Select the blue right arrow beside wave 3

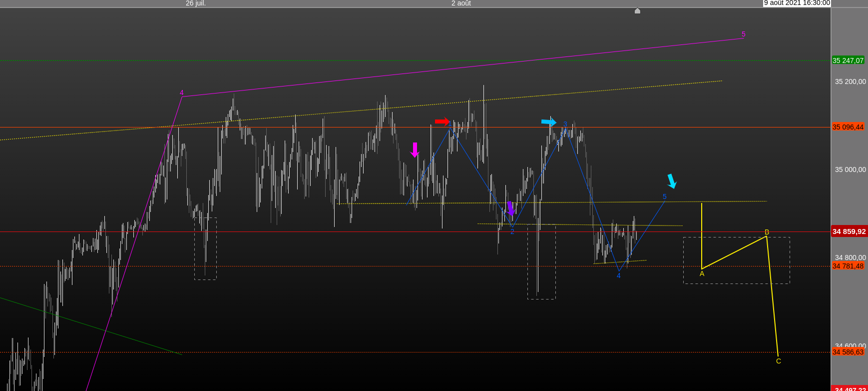pyautogui.click(x=549, y=121)
